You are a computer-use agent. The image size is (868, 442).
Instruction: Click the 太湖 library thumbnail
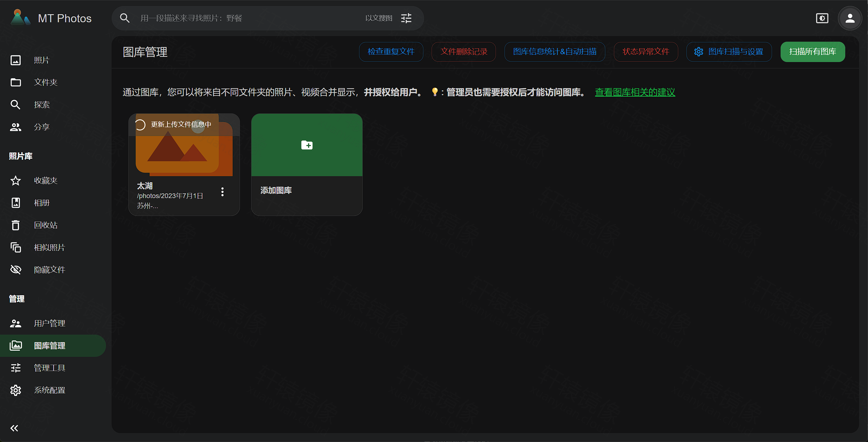coord(184,145)
